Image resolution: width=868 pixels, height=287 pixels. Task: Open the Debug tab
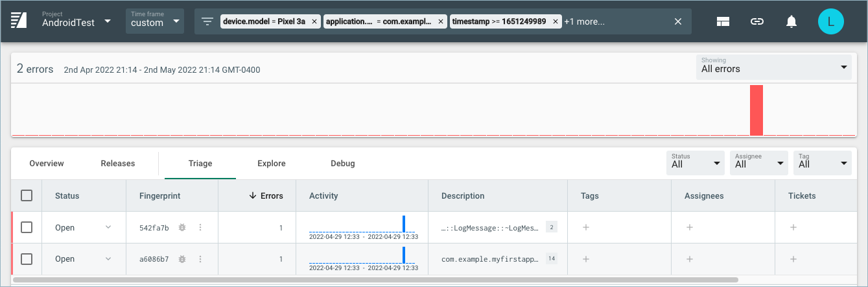tap(342, 164)
